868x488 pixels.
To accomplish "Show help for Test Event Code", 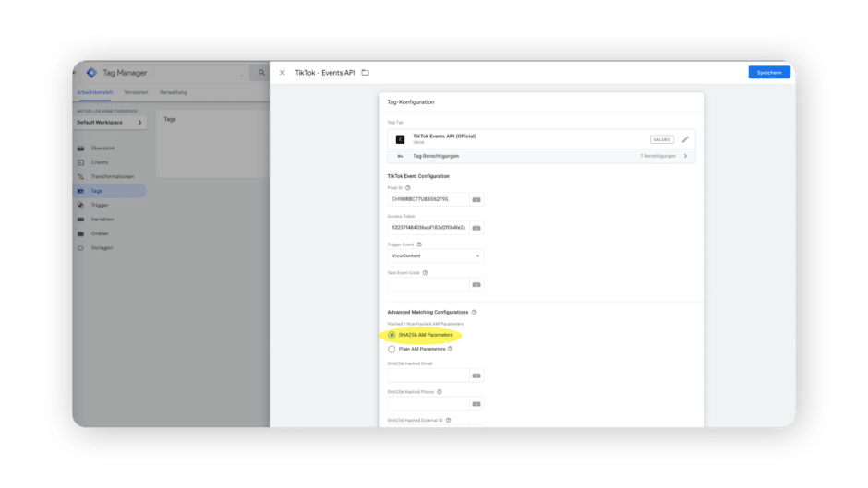I will (x=425, y=273).
